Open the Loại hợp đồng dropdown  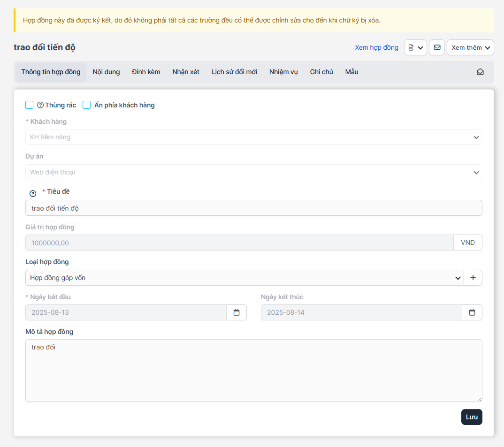click(244, 278)
